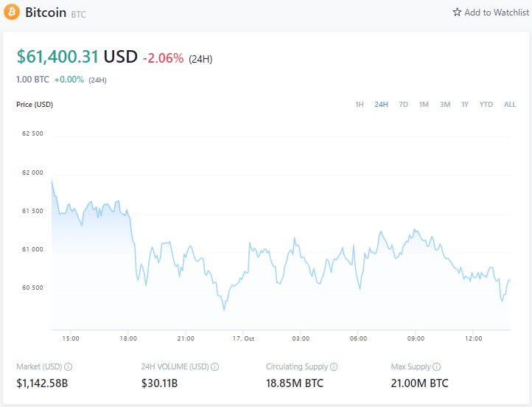Open the Circulating Supply info icon
This screenshot has height=407, width=532.
pyautogui.click(x=334, y=366)
